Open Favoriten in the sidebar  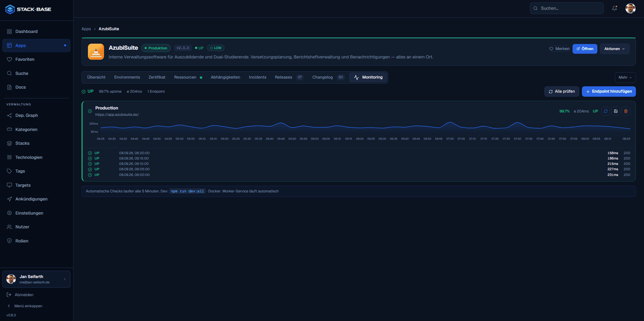tap(36, 59)
